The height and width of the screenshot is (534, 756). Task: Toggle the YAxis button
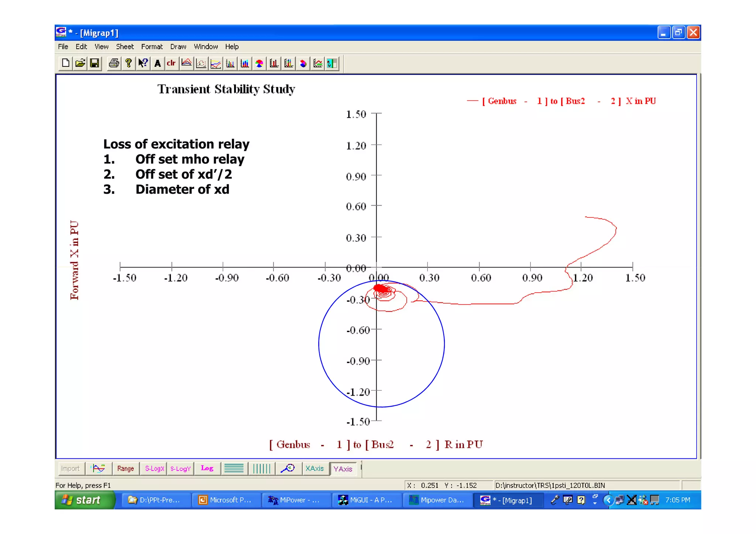click(343, 469)
